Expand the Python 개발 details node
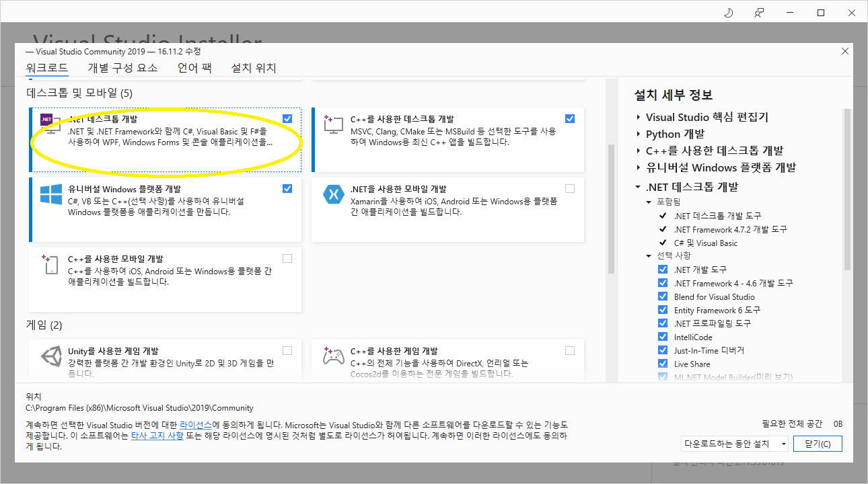This screenshot has width=868, height=484. tap(638, 134)
